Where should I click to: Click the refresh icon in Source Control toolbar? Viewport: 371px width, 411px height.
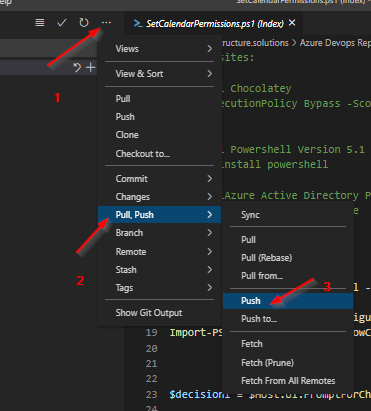point(84,23)
